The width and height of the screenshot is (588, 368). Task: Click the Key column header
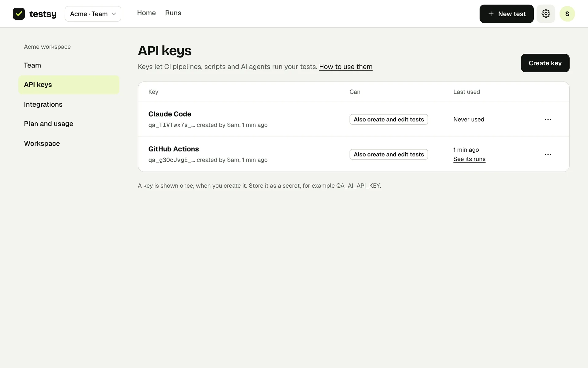click(153, 92)
